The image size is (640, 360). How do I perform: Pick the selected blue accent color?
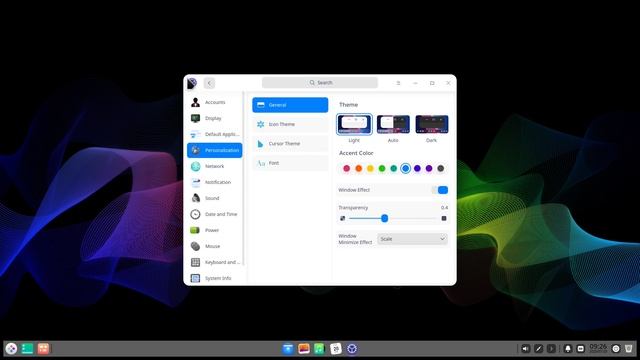(x=405, y=168)
